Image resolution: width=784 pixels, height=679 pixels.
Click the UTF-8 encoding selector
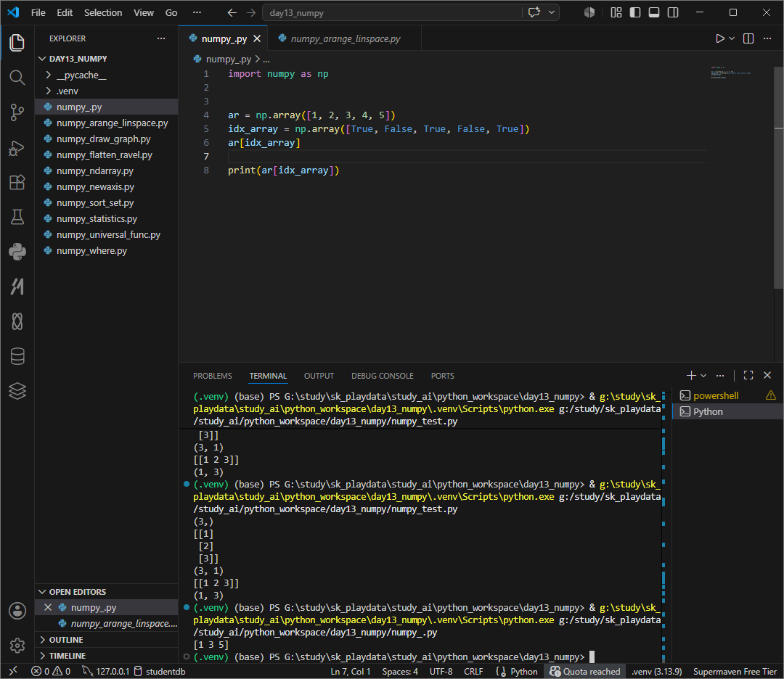click(441, 671)
